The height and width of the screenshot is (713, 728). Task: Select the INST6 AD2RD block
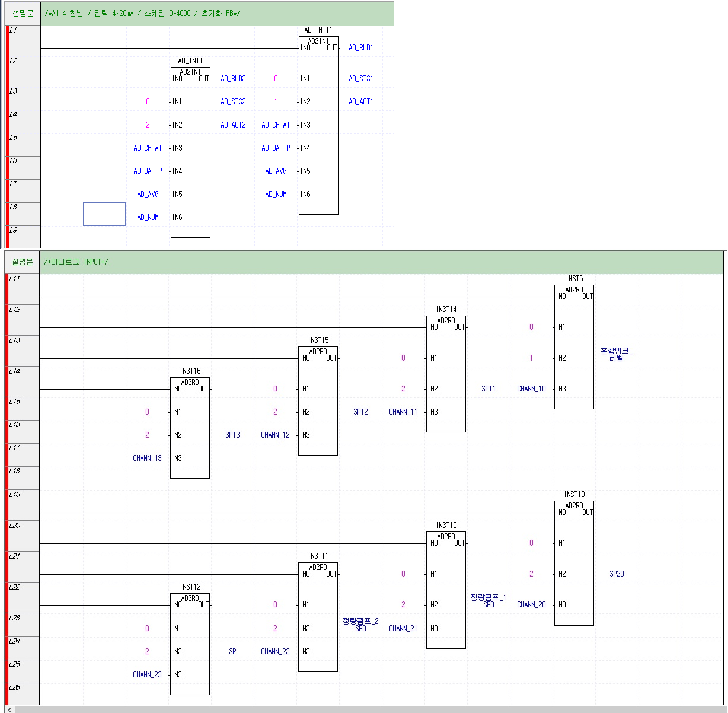coord(574,347)
